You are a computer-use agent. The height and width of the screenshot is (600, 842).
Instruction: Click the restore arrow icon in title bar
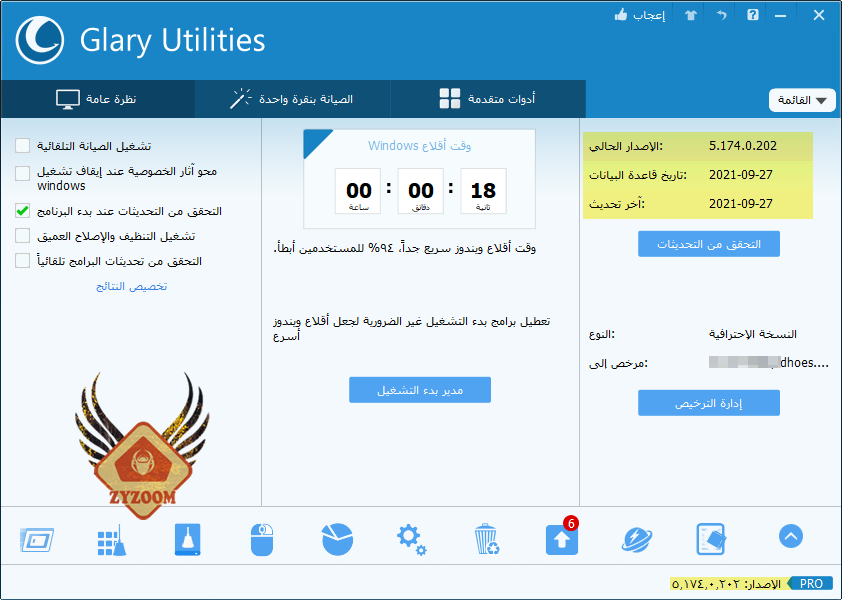pos(721,15)
